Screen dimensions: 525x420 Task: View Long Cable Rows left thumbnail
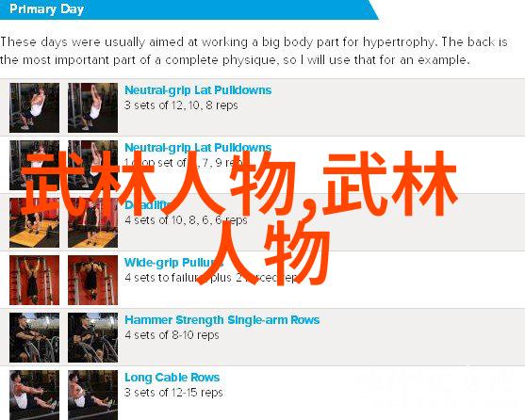pyautogui.click(x=35, y=395)
